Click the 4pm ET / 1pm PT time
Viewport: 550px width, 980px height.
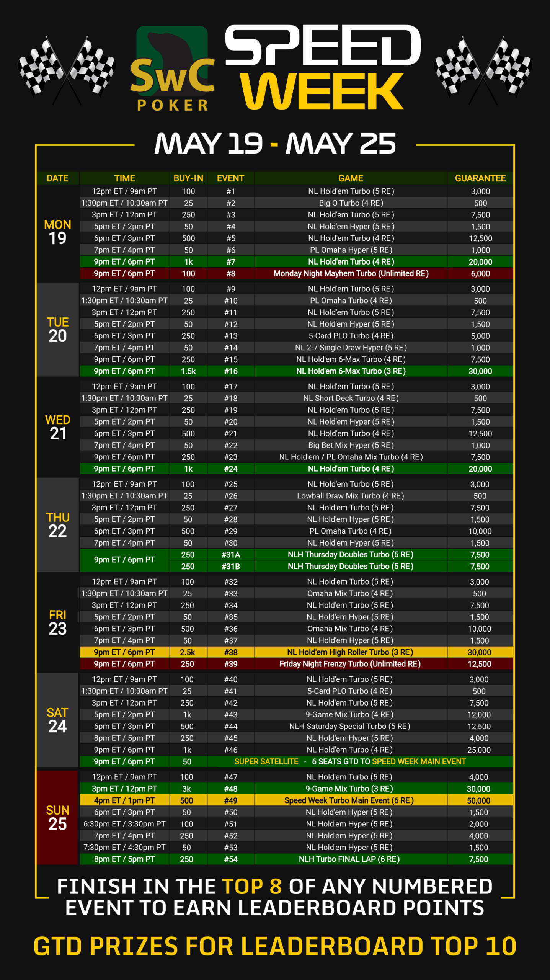click(124, 800)
